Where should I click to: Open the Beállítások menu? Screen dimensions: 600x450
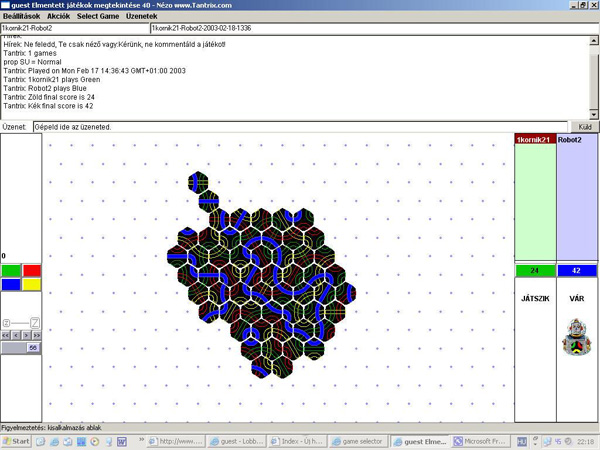(x=21, y=17)
